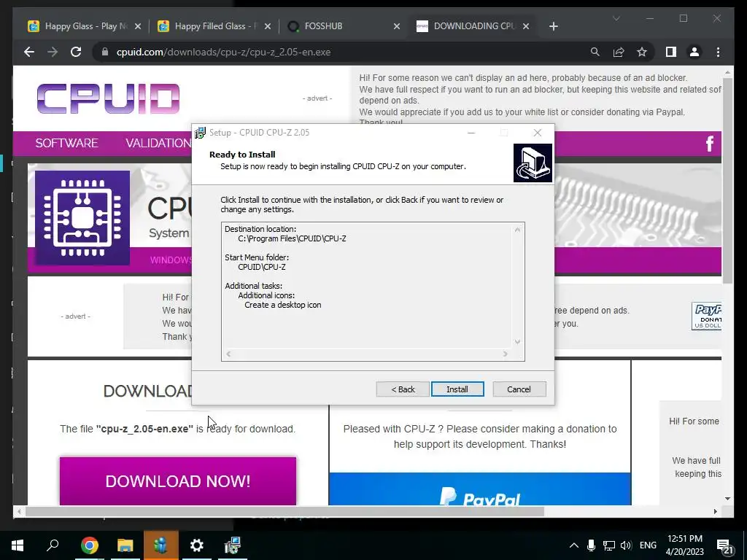Click the page vertical scrollbar thumb
This screenshot has width=747, height=560.
[727, 181]
